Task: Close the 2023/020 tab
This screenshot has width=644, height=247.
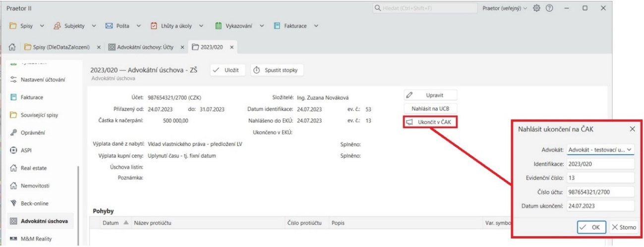Action: click(x=231, y=48)
